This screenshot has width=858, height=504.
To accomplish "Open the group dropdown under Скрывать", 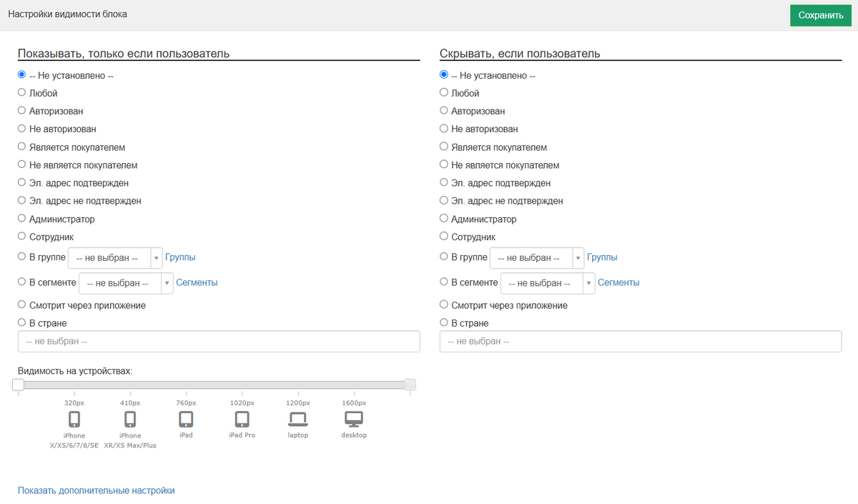I will pyautogui.click(x=537, y=258).
